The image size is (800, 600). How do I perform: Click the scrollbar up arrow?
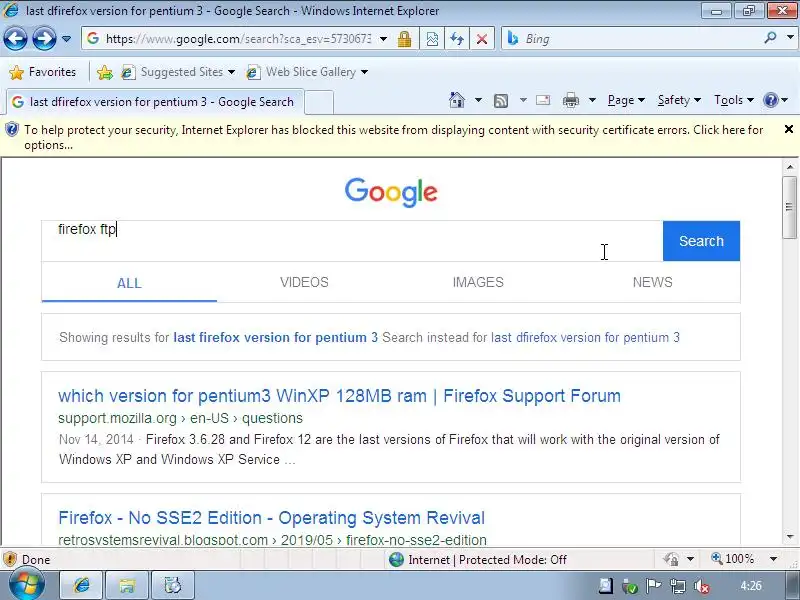[x=790, y=167]
